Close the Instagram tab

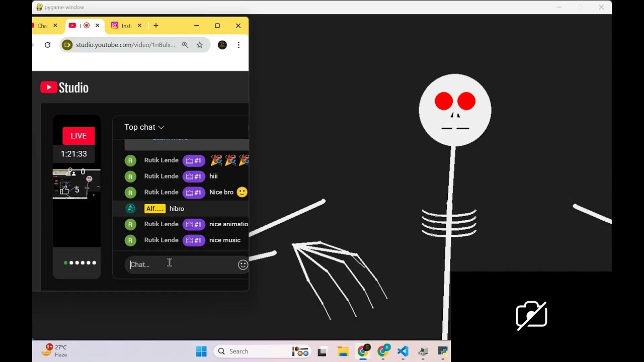click(x=139, y=26)
